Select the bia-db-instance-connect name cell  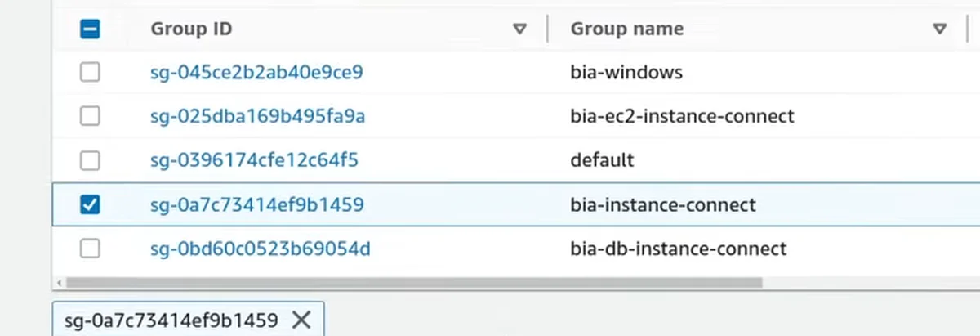point(678,248)
